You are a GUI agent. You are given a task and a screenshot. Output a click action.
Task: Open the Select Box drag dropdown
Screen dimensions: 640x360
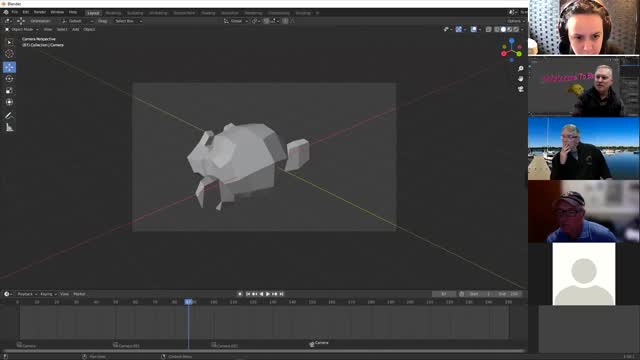pos(128,21)
